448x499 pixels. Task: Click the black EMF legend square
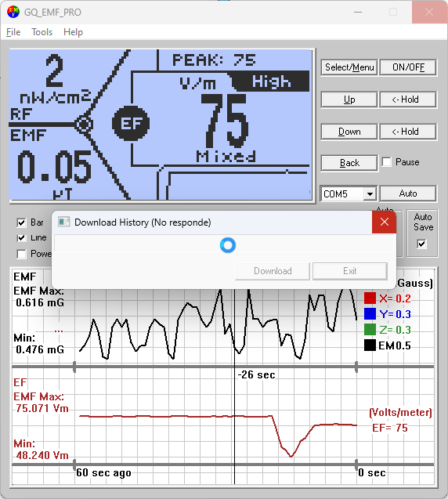point(370,345)
